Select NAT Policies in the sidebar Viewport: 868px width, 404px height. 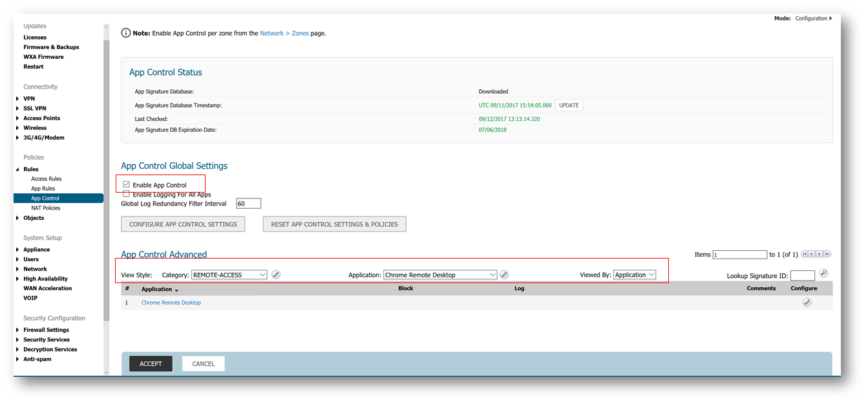[46, 208]
